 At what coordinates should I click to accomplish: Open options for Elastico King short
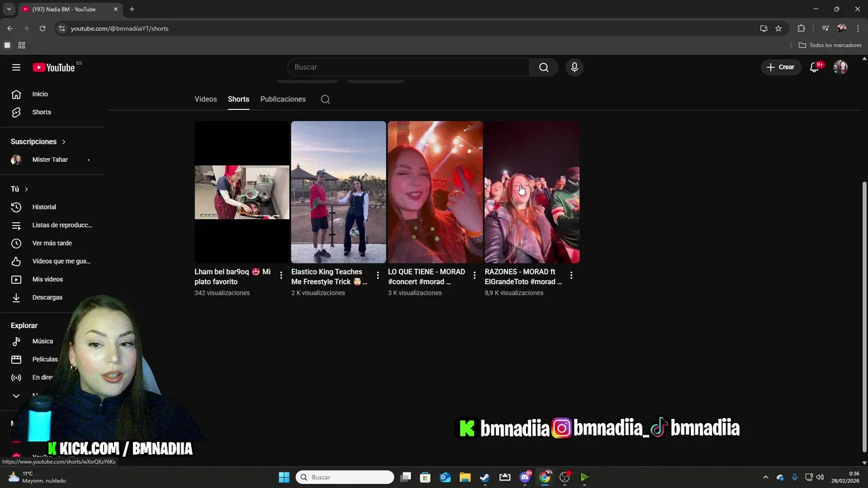tap(378, 275)
